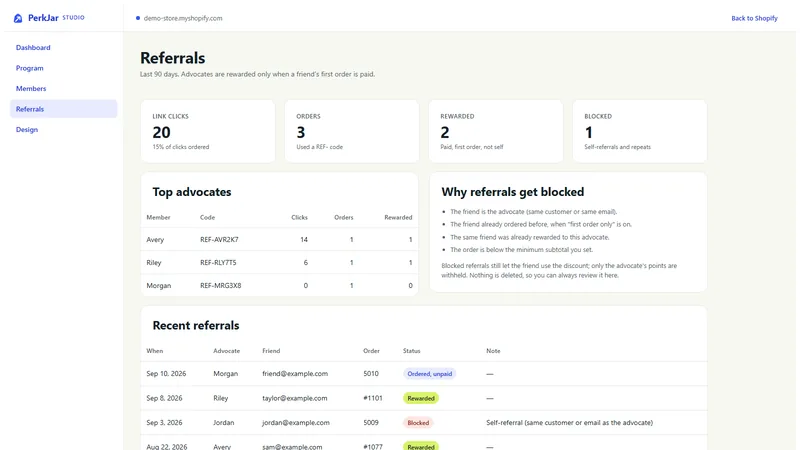Click friend@example.com in Recent referrals
This screenshot has width=800, height=450.
click(295, 373)
